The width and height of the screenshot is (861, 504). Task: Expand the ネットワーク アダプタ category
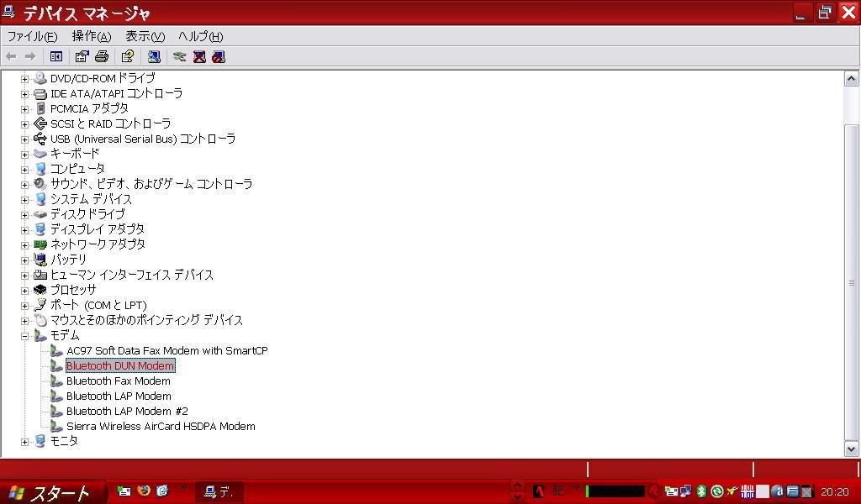25,244
